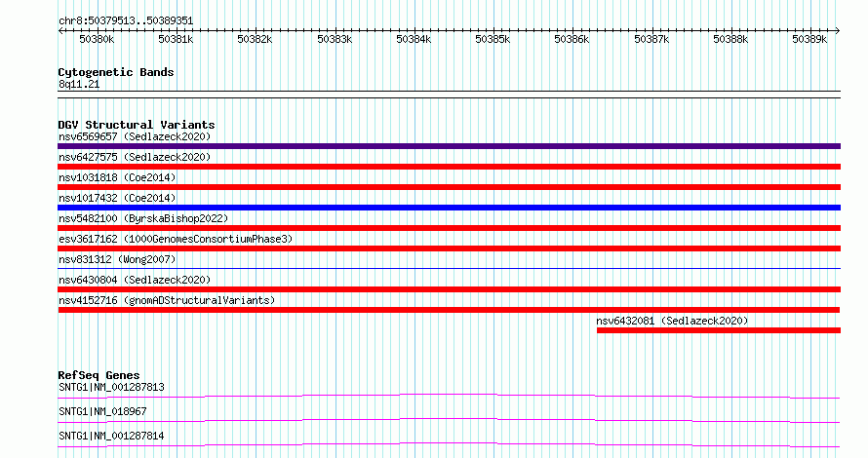This screenshot has width=868, height=458.
Task: Open variant nsv6430804 (Sedlazeck2020) label
Action: click(135, 280)
